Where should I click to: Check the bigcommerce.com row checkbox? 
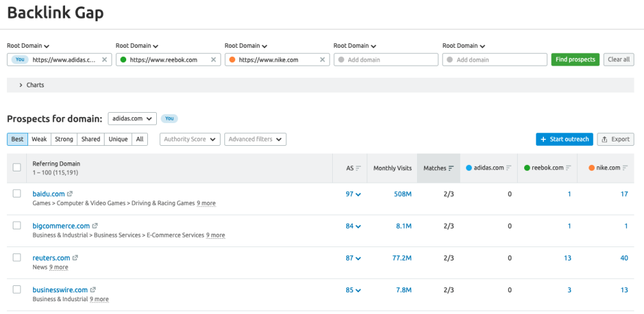click(17, 225)
